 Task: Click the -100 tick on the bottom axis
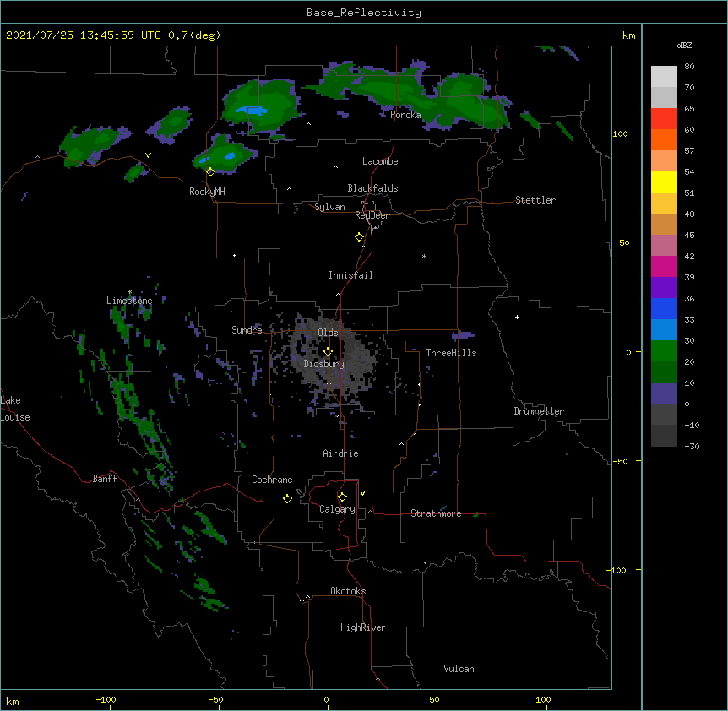pyautogui.click(x=106, y=700)
